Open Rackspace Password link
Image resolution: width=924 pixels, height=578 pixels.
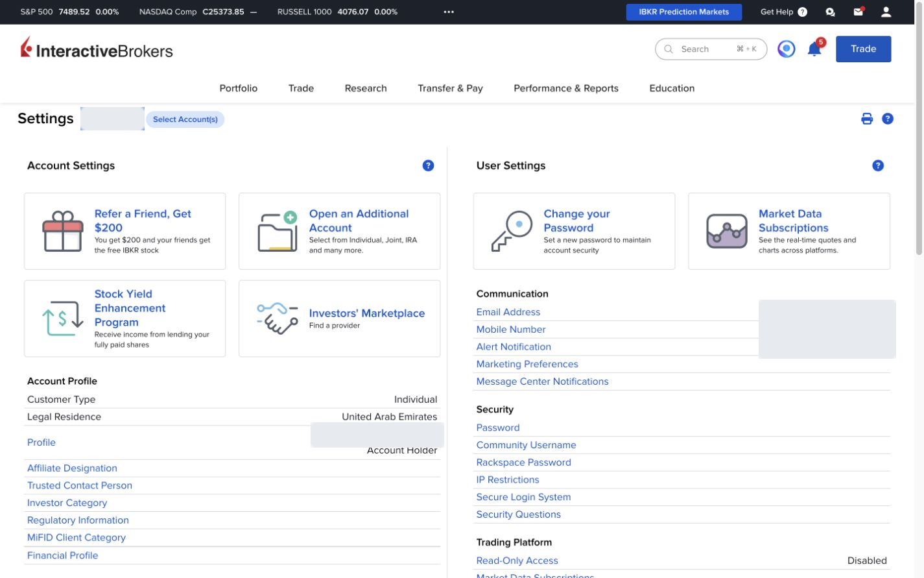(524, 463)
